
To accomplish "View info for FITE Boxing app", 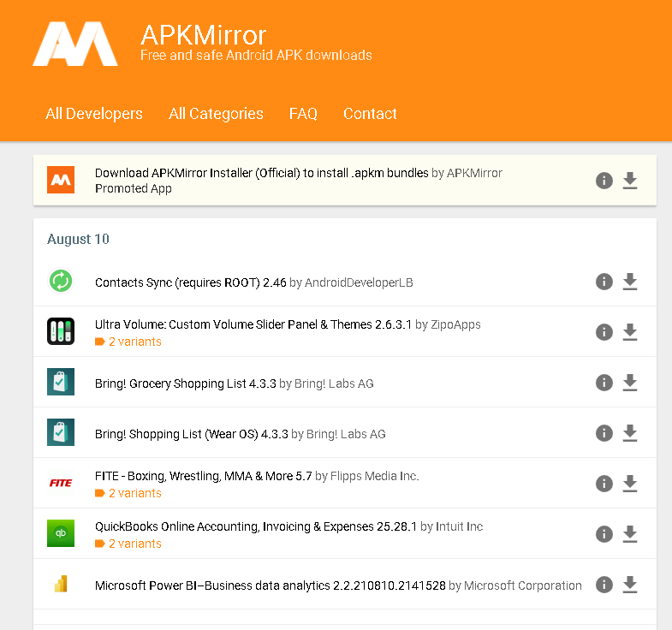I will coord(604,484).
